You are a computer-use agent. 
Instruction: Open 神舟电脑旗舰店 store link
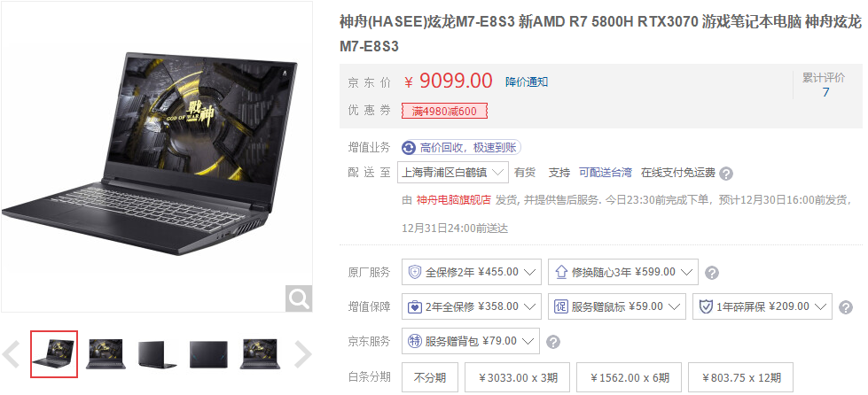pyautogui.click(x=453, y=200)
